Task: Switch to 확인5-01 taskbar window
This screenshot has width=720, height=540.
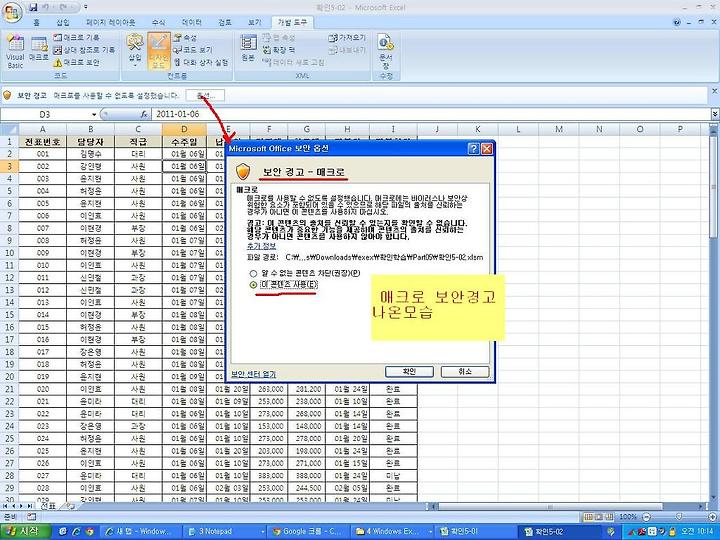Action: click(475, 532)
